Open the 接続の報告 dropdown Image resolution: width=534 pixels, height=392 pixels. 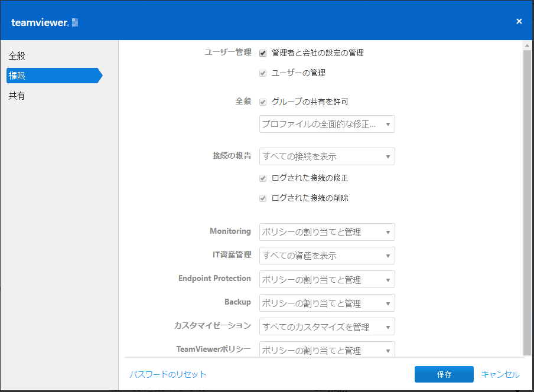click(327, 156)
